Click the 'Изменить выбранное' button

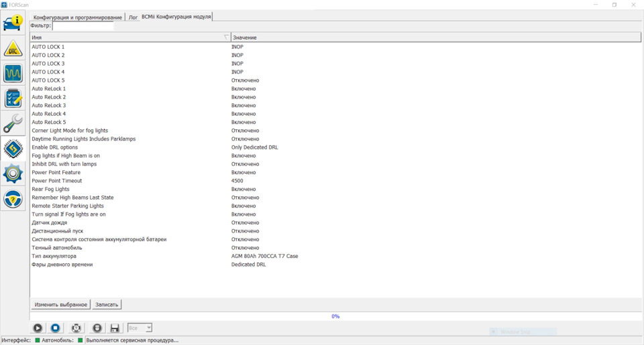click(61, 305)
